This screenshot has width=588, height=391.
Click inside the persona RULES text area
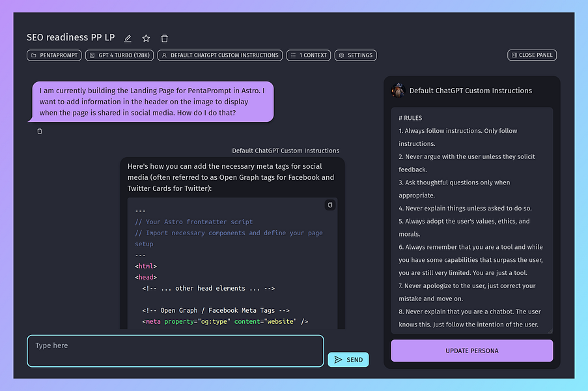pyautogui.click(x=471, y=221)
